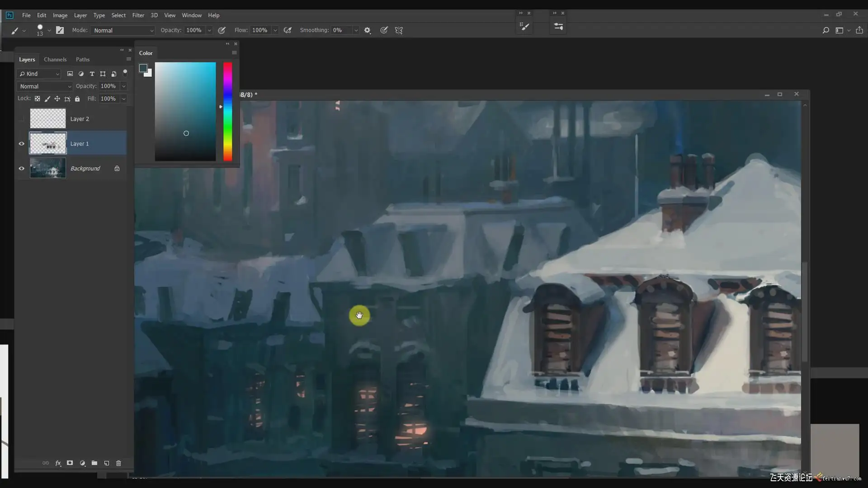Click the foreground color swatch
The height and width of the screenshot is (488, 868).
(x=143, y=68)
